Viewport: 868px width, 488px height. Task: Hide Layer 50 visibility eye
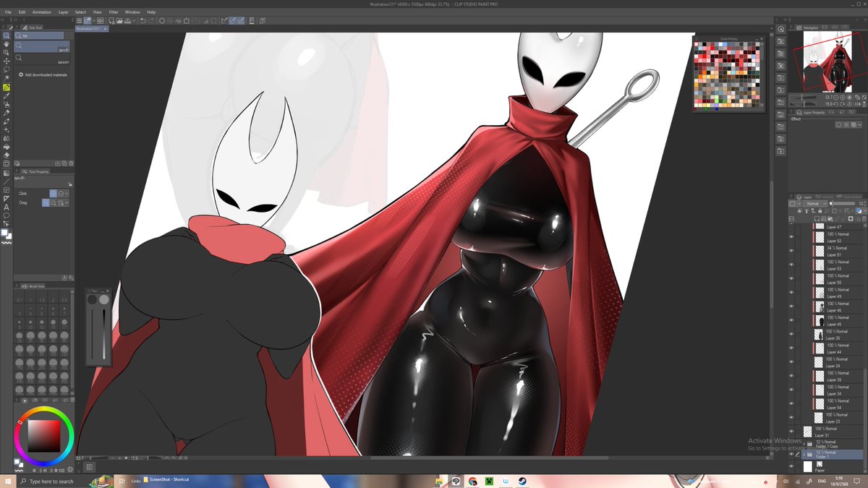(x=791, y=279)
